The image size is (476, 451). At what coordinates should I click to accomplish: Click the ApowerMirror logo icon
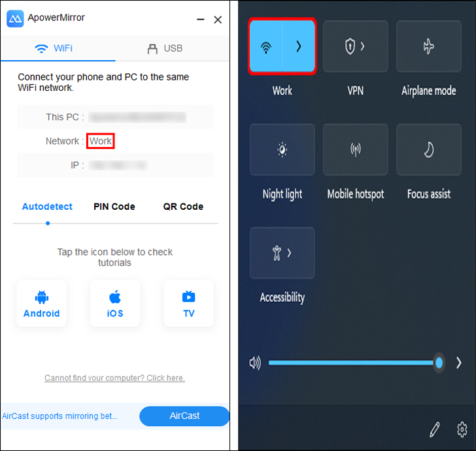click(15, 19)
